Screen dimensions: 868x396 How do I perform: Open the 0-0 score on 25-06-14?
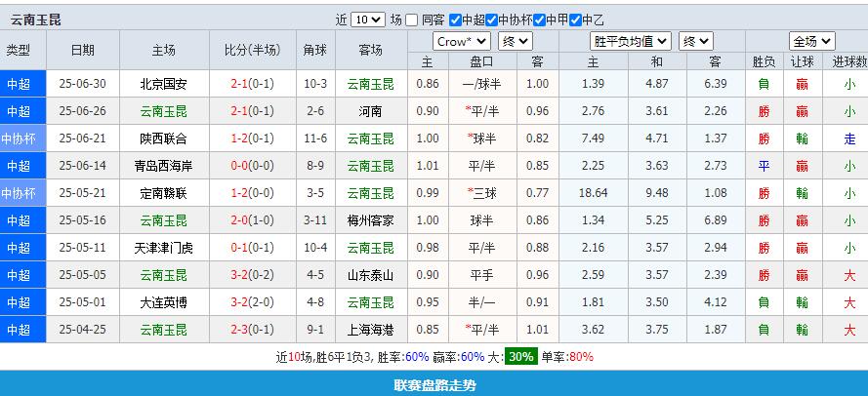pos(240,166)
